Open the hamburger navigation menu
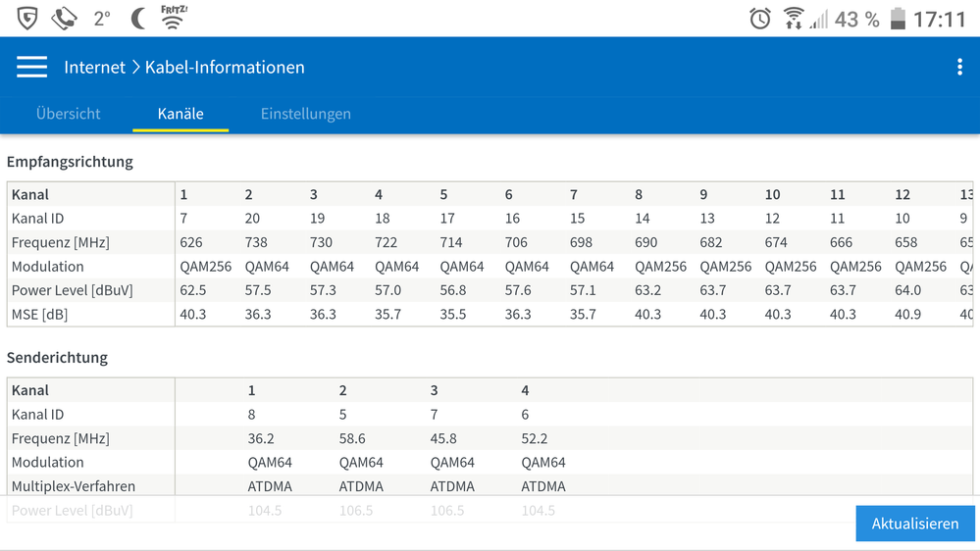 31,67
